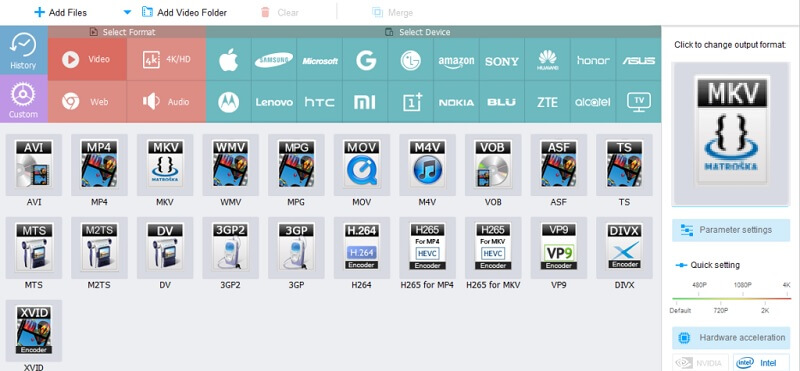This screenshot has height=371, width=800.
Task: Open the Custom formats tab
Action: pyautogui.click(x=23, y=99)
